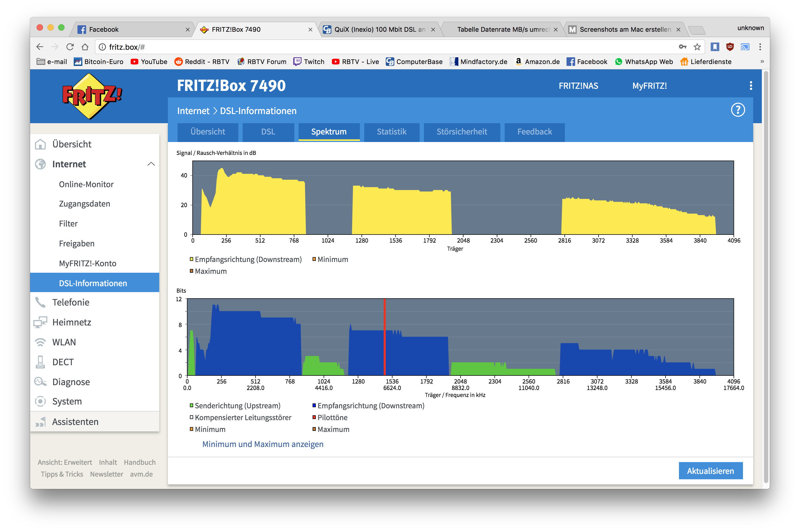The height and width of the screenshot is (532, 800).
Task: Select Online-Monitor in the sidebar
Action: [x=86, y=184]
